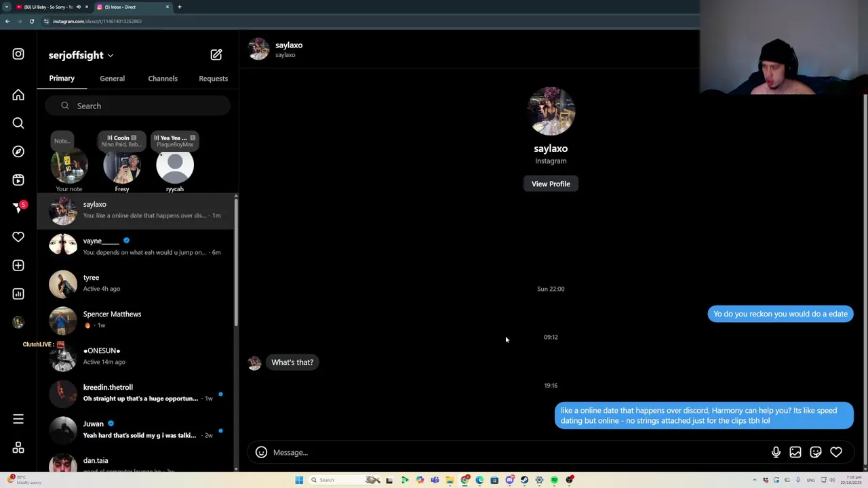
Task: Attach a photo with image icon
Action: point(795,452)
